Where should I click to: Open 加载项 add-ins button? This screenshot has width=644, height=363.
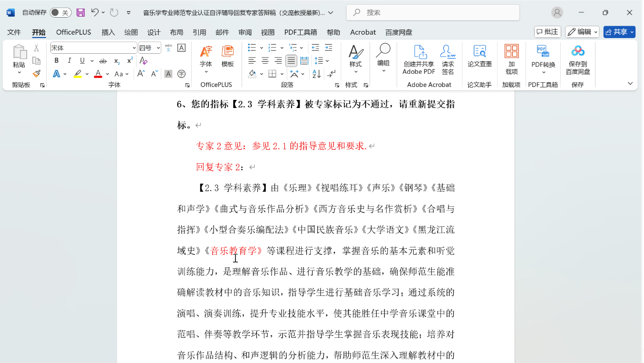tap(511, 59)
